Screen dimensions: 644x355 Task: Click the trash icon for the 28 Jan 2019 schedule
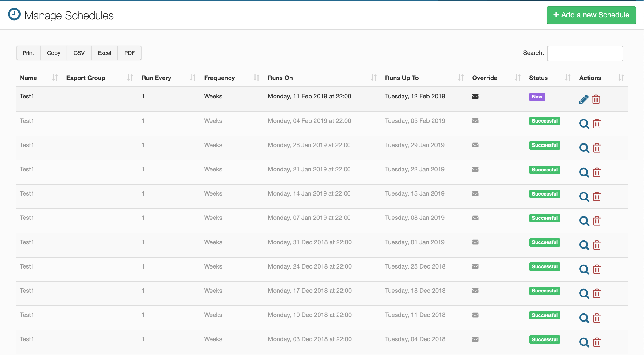point(597,148)
